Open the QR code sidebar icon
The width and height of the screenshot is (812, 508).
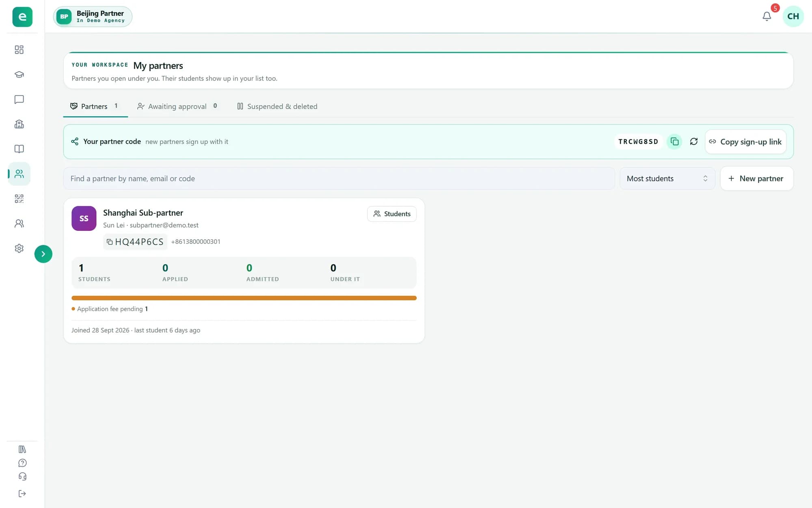coord(19,199)
